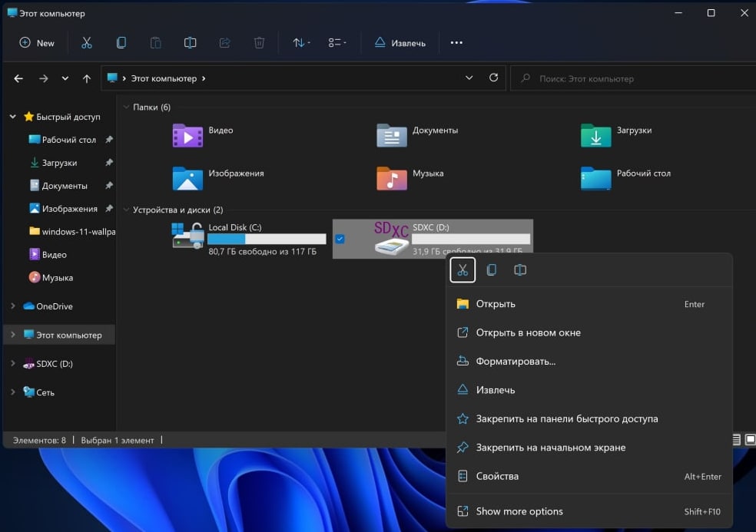This screenshot has width=756, height=532.
Task: Uncheck the SDXC (D:) selection checkbox
Action: [340, 239]
